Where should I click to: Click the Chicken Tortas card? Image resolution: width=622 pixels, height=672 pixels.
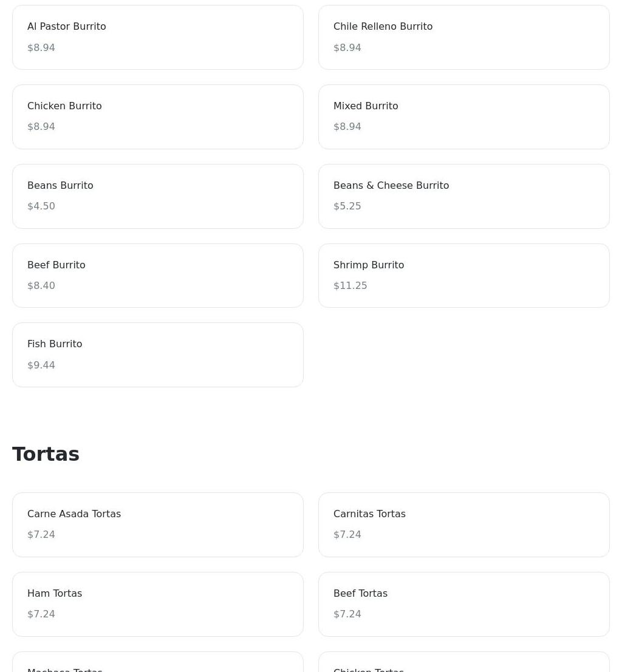[463, 662]
